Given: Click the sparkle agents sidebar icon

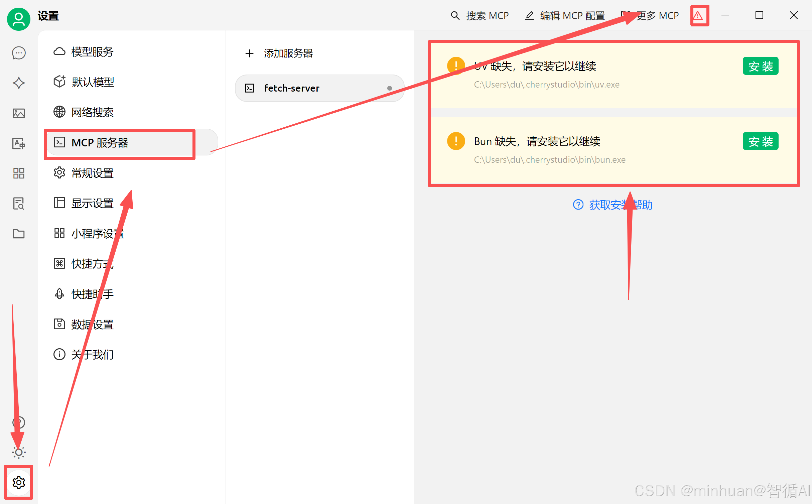Looking at the screenshot, I should 19,83.
